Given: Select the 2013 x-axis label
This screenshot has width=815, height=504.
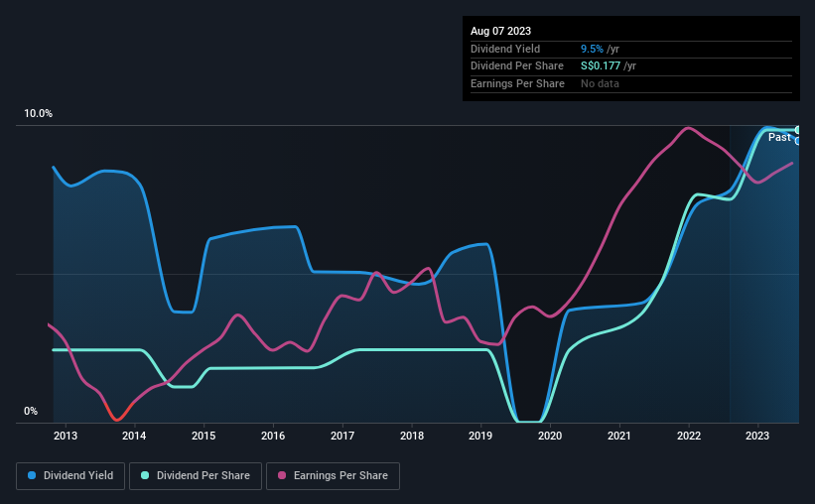Looking at the screenshot, I should pos(66,436).
